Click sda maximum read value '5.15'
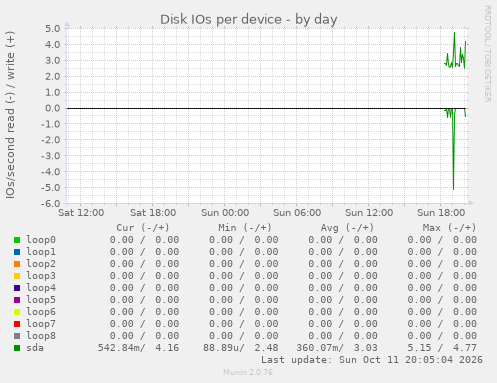This screenshot has height=383, width=497. click(419, 348)
